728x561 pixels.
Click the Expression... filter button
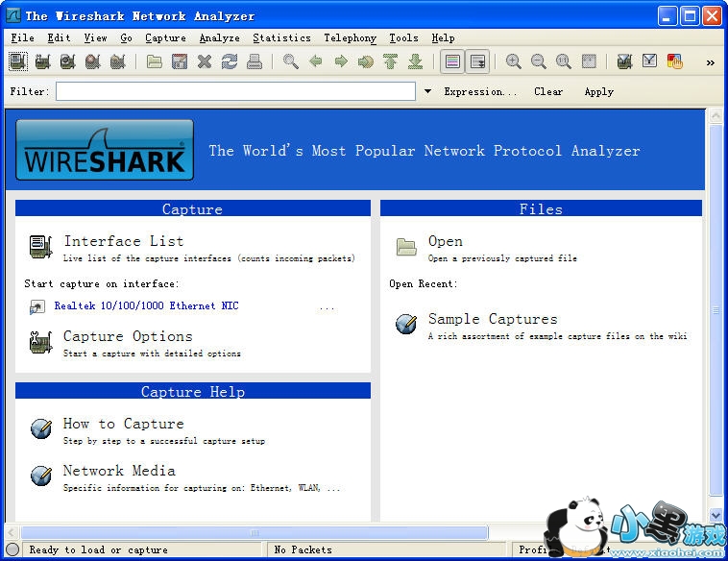pos(480,92)
